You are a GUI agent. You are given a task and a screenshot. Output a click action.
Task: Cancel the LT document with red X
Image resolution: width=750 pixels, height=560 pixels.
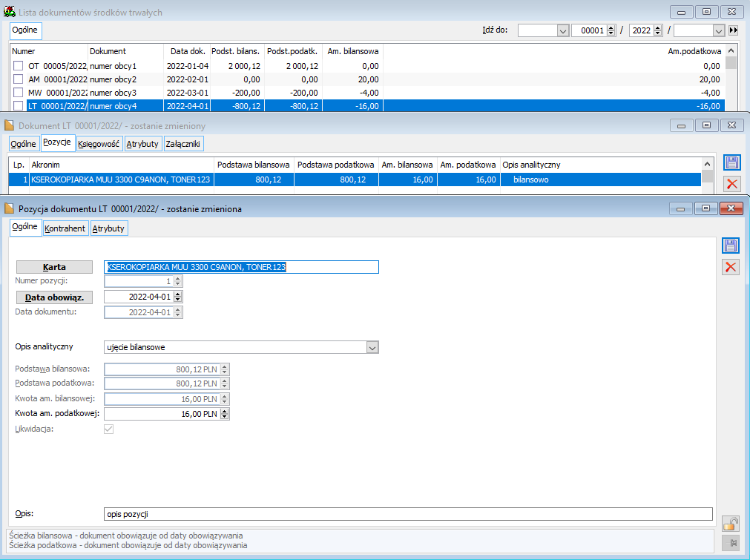tap(731, 184)
